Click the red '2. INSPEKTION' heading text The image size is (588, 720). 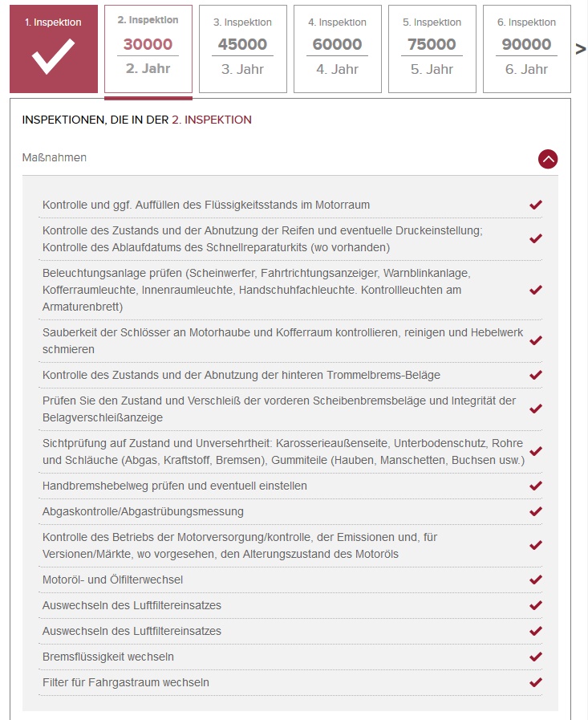click(212, 120)
